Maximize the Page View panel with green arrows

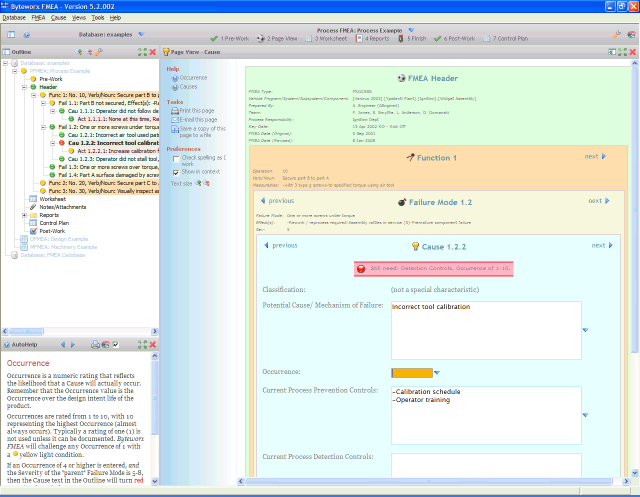point(622,52)
